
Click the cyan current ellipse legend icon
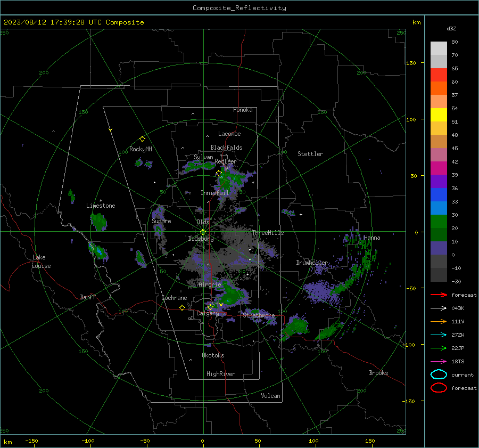pos(439,374)
